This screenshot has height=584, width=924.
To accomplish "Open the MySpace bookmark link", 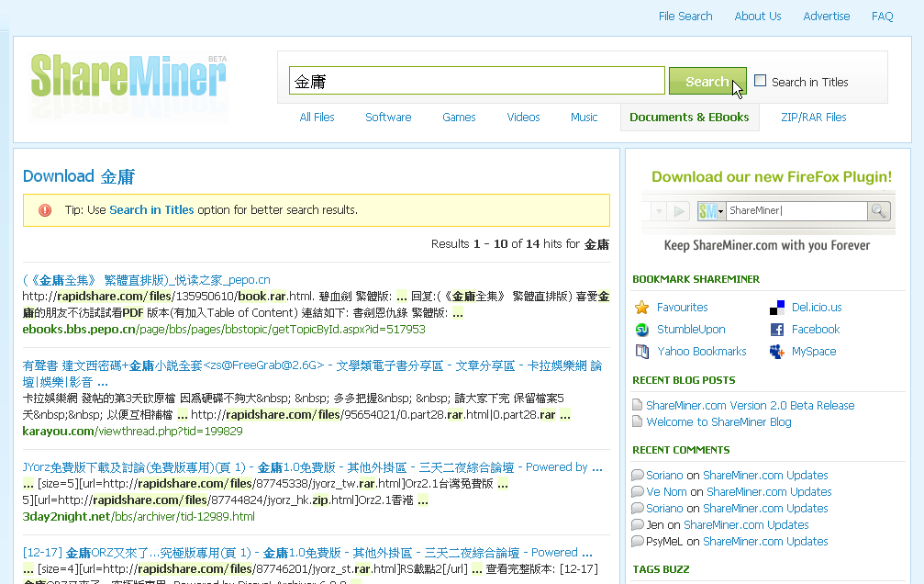I will (x=814, y=352).
